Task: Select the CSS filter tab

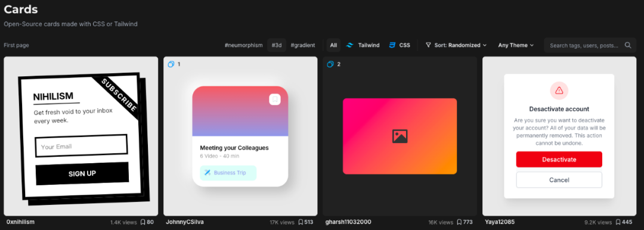Action: point(400,45)
